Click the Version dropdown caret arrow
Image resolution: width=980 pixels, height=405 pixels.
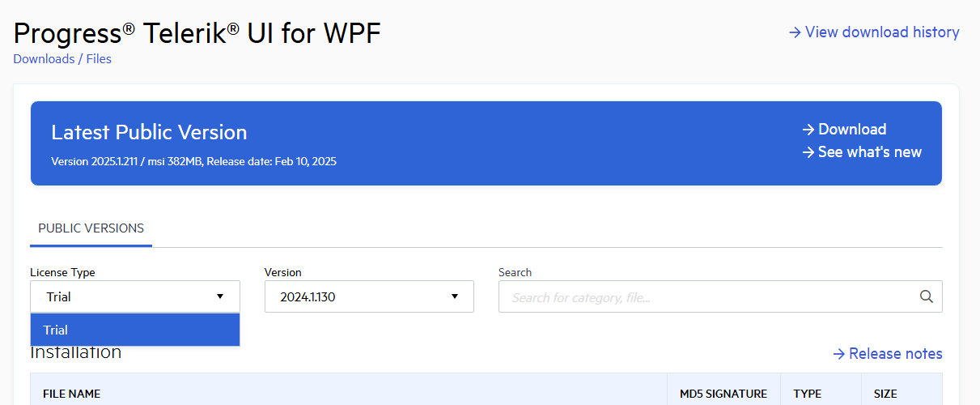pos(455,296)
